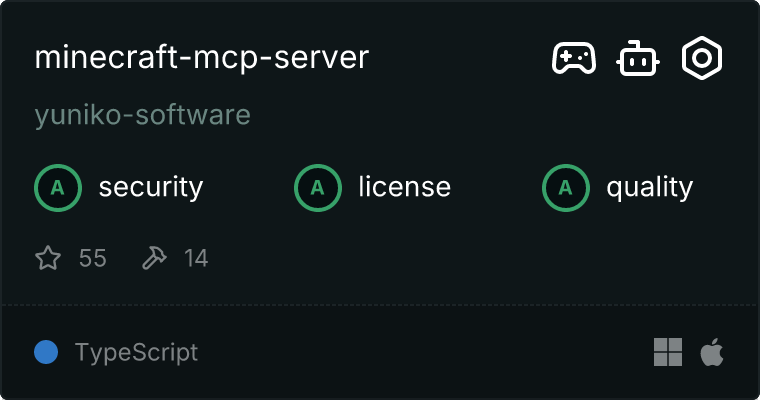
Task: Click the quality A grade badge
Action: [x=566, y=188]
